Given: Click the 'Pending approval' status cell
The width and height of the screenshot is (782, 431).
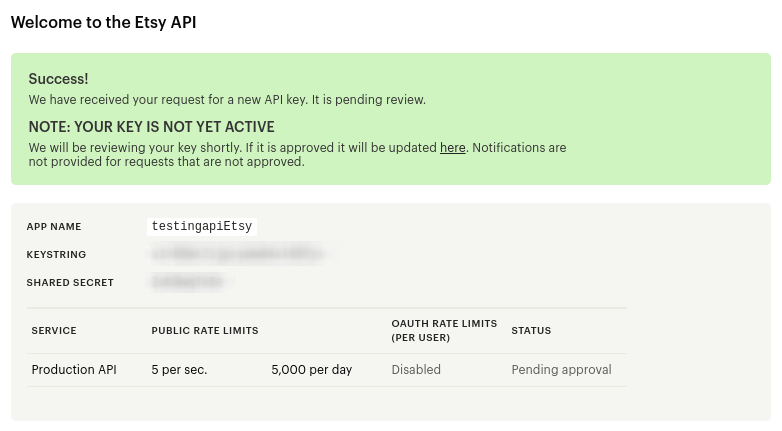Looking at the screenshot, I should pyautogui.click(x=562, y=370).
